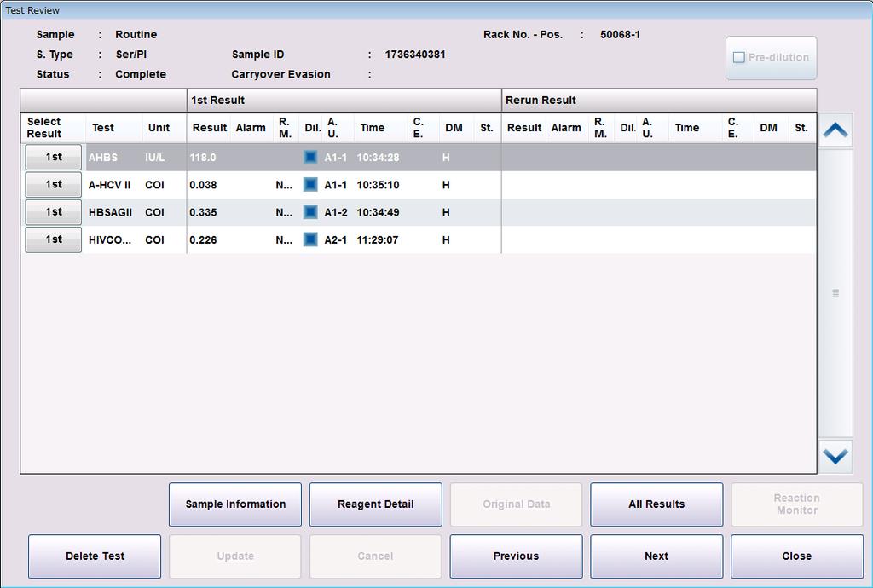Click the time 11:29:07
This screenshot has height=588, width=873.
[x=378, y=239]
